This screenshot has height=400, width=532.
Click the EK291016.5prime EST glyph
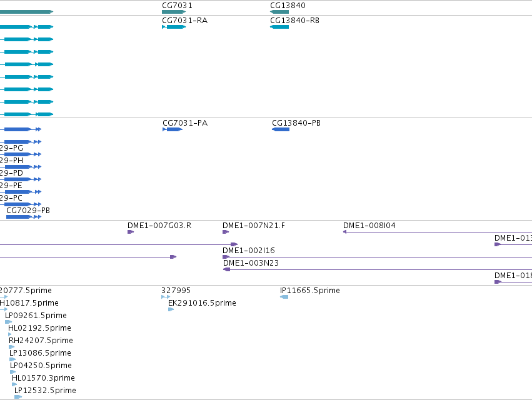click(x=171, y=309)
